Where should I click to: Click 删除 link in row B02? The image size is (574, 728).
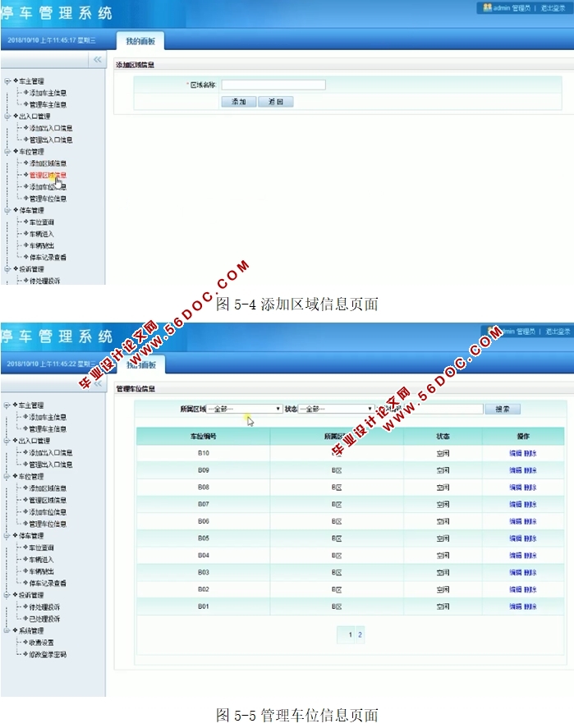[530, 589]
